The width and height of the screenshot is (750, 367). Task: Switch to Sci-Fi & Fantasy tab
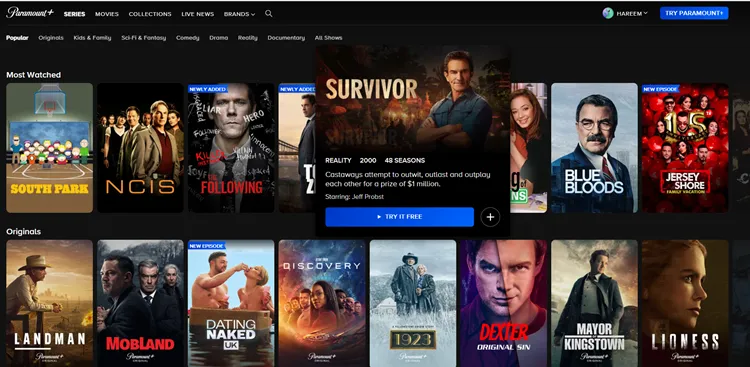(x=143, y=38)
